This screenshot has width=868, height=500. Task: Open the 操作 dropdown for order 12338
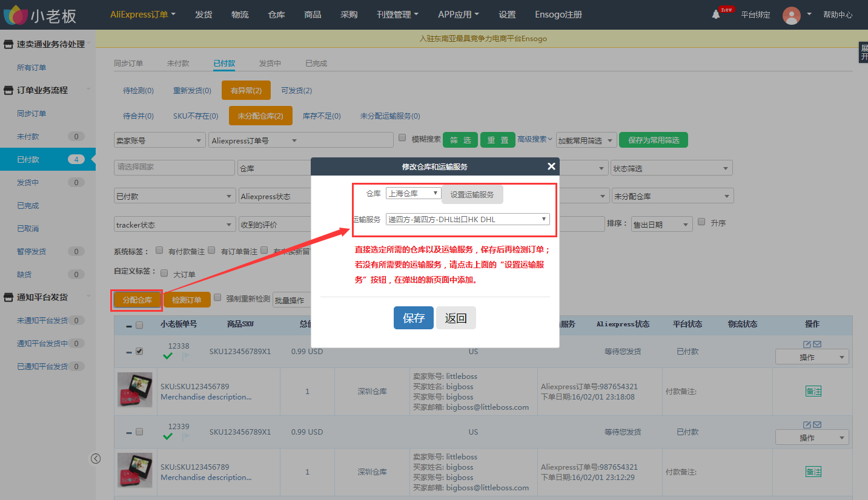[812, 357]
